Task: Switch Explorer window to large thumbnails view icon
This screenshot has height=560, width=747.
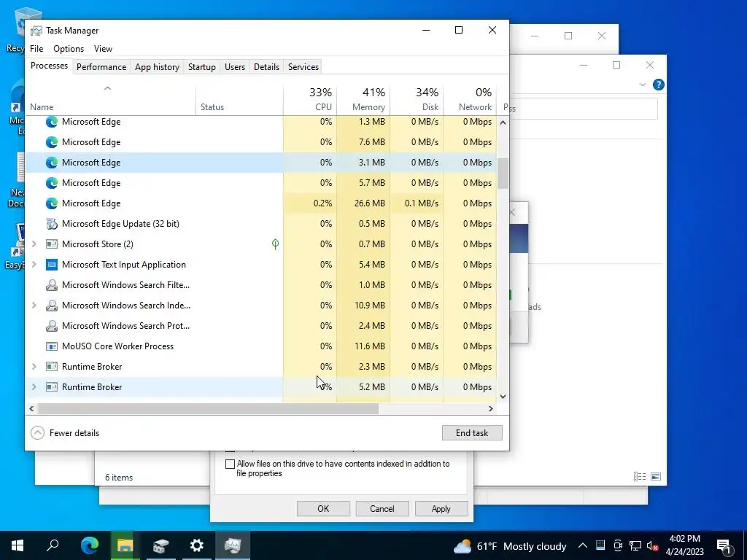Action: click(656, 477)
